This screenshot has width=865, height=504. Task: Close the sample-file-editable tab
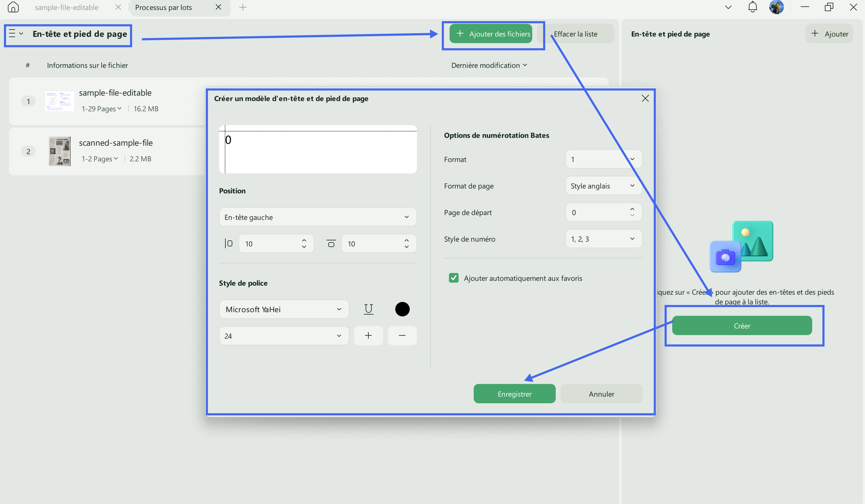[x=118, y=7]
